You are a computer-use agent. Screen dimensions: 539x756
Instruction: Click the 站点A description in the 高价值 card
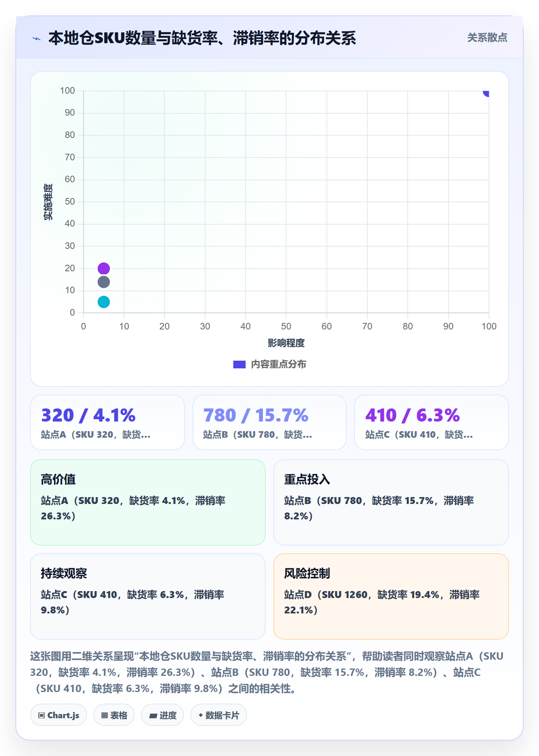(x=133, y=508)
